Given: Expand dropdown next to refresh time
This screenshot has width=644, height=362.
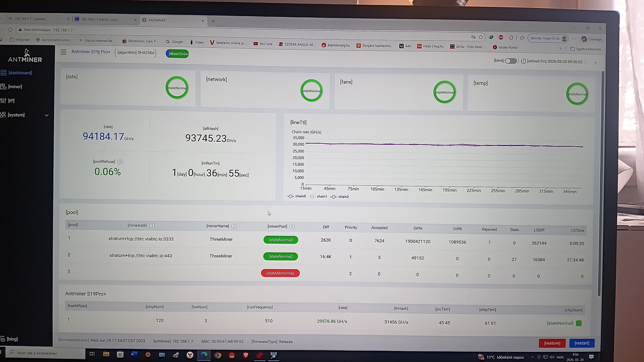Looking at the screenshot, I should coord(595,62).
